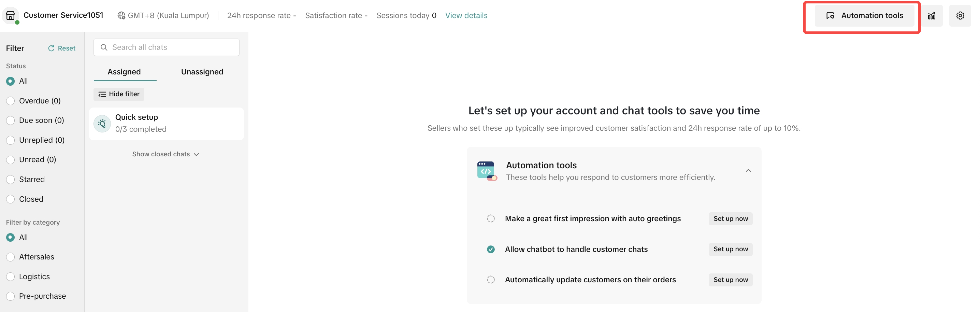Expand Show closed chats
The height and width of the screenshot is (312, 980).
165,154
